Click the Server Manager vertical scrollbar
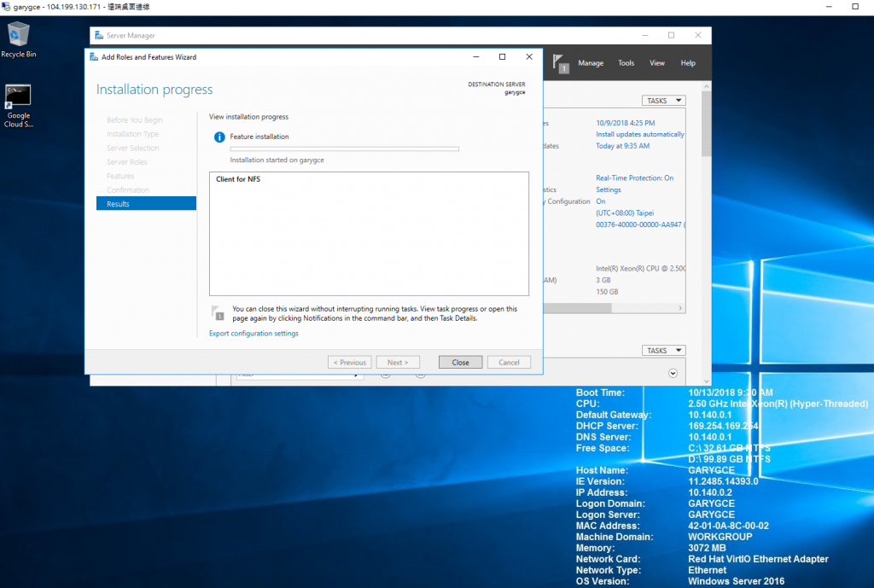The image size is (874, 588). (706, 124)
